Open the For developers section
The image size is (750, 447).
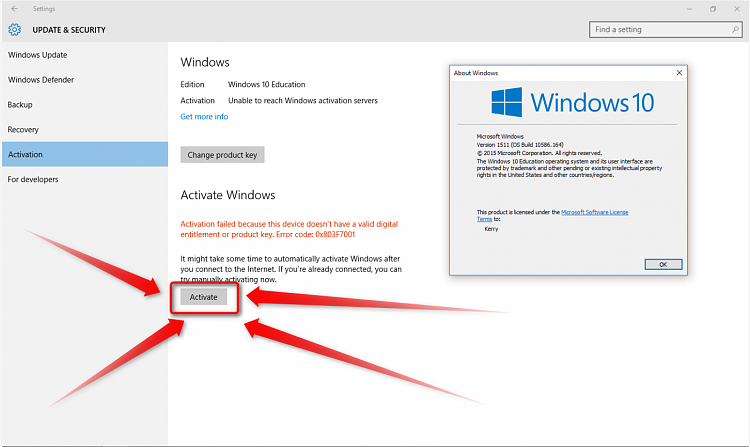(85, 179)
